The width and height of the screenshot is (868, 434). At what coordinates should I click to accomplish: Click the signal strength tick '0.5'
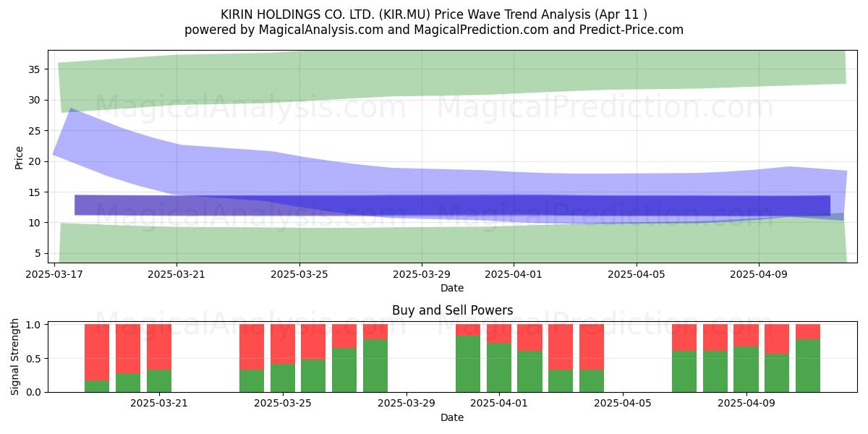pos(33,359)
